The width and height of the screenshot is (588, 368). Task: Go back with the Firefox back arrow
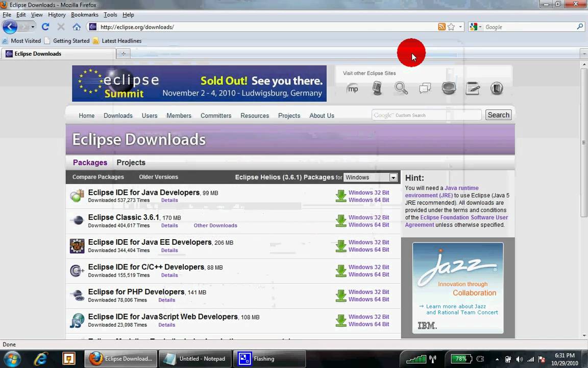click(x=10, y=27)
